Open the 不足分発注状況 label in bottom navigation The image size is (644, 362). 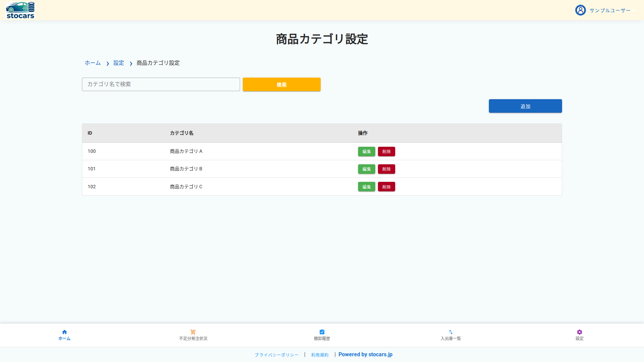point(193,338)
